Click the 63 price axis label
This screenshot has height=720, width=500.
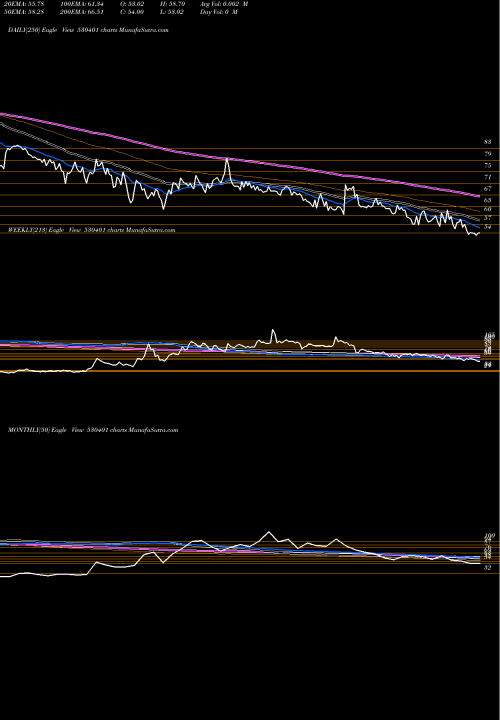pyautogui.click(x=488, y=200)
